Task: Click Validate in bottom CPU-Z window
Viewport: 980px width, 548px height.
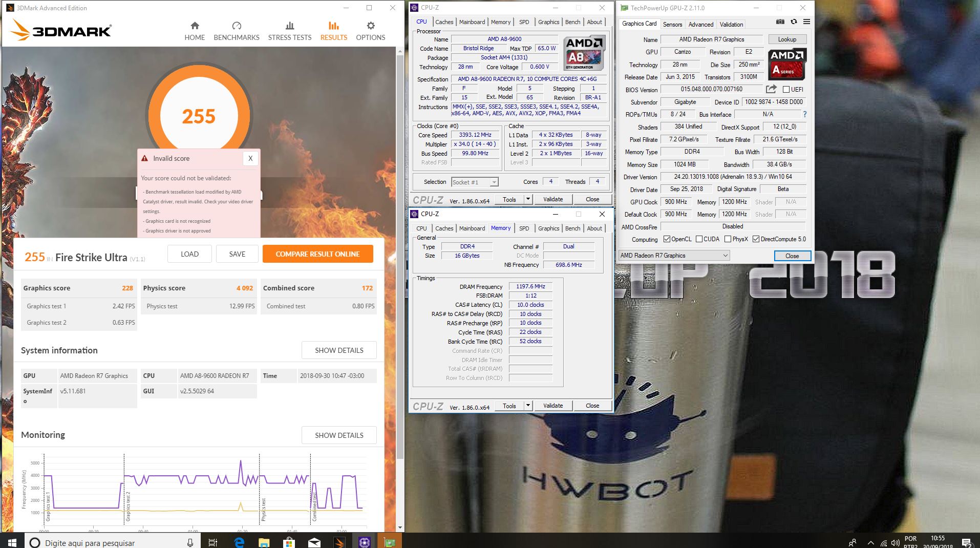Action: click(553, 406)
